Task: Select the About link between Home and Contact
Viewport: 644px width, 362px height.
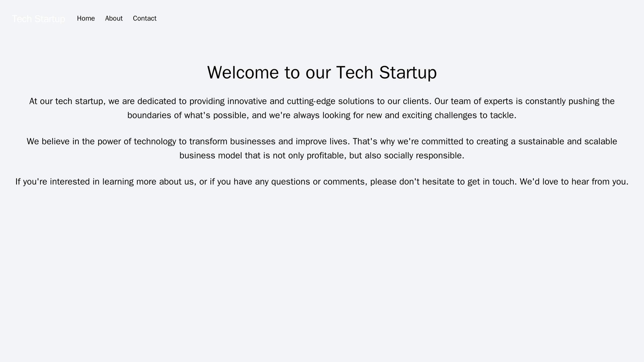Action: [x=114, y=18]
